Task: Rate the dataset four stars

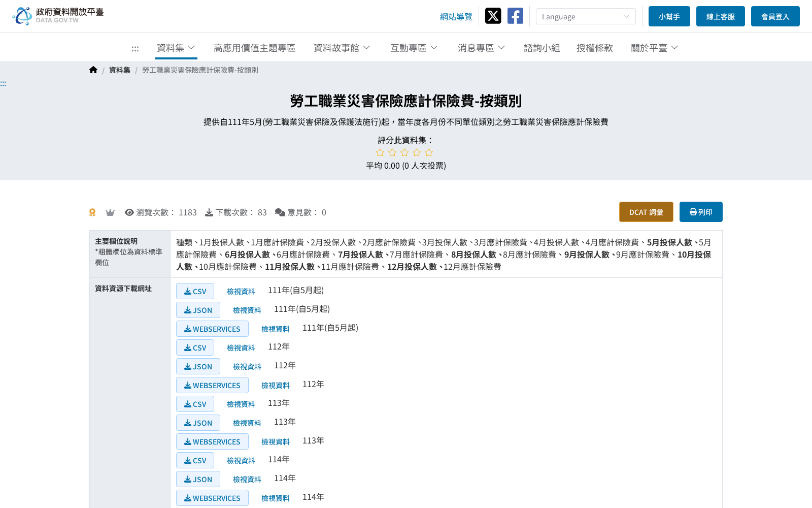Action: [417, 152]
